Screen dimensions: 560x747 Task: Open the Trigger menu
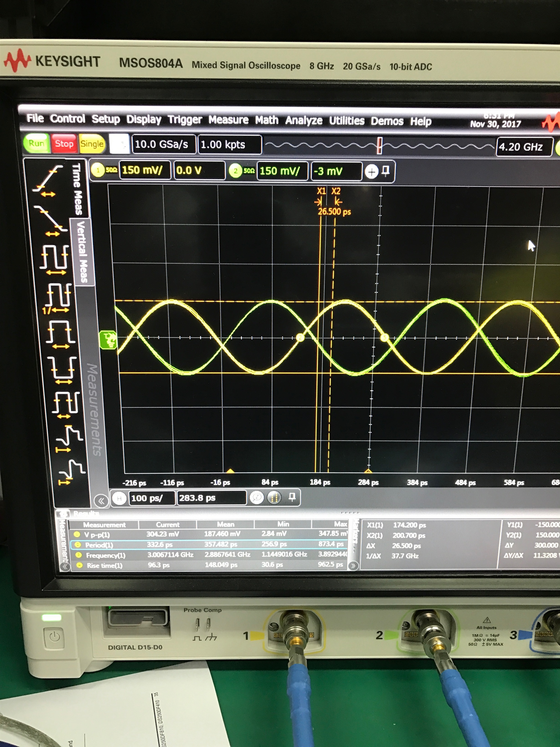185,120
